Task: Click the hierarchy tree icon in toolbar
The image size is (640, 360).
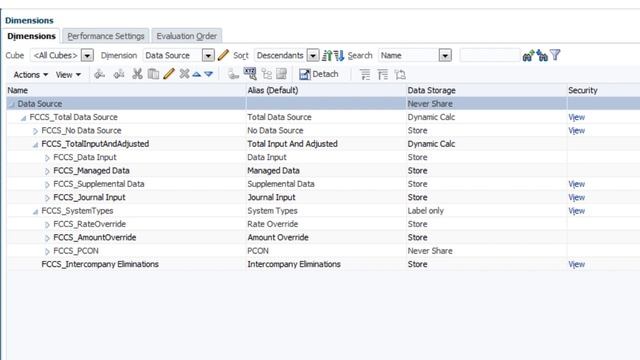Action: coord(267,74)
